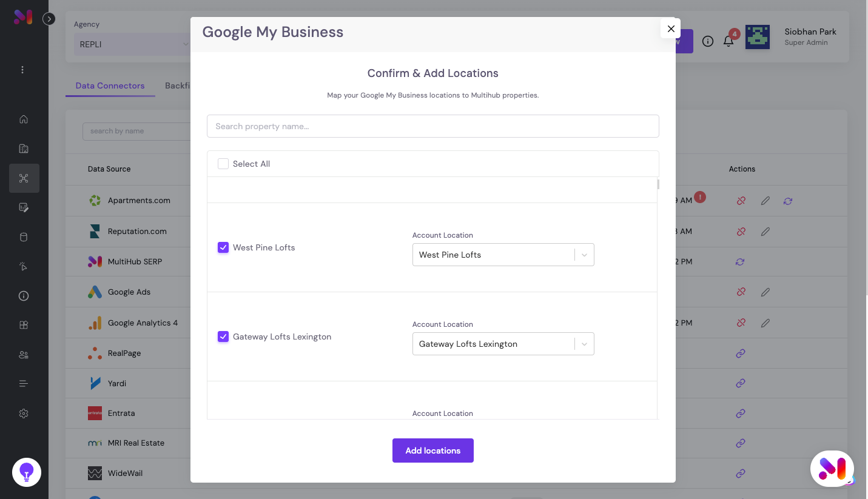Connect the Entrata data source
The width and height of the screenshot is (868, 499).
[740, 414]
